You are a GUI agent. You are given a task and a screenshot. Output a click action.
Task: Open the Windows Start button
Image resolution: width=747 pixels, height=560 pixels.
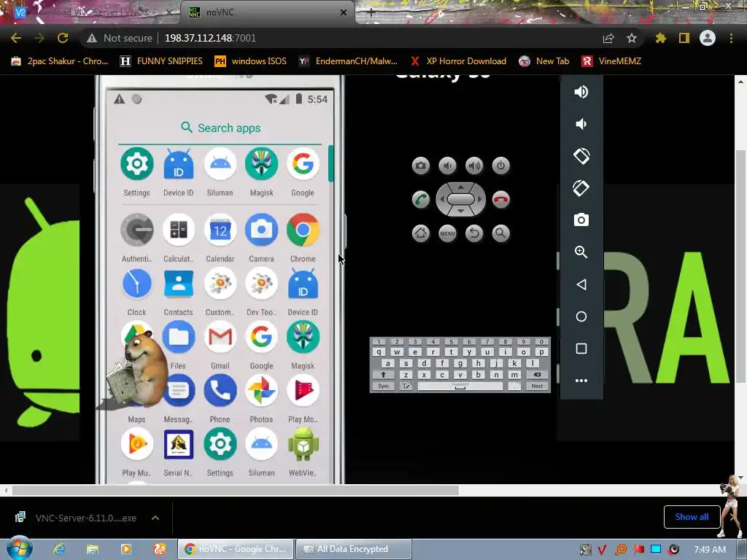pyautogui.click(x=19, y=548)
